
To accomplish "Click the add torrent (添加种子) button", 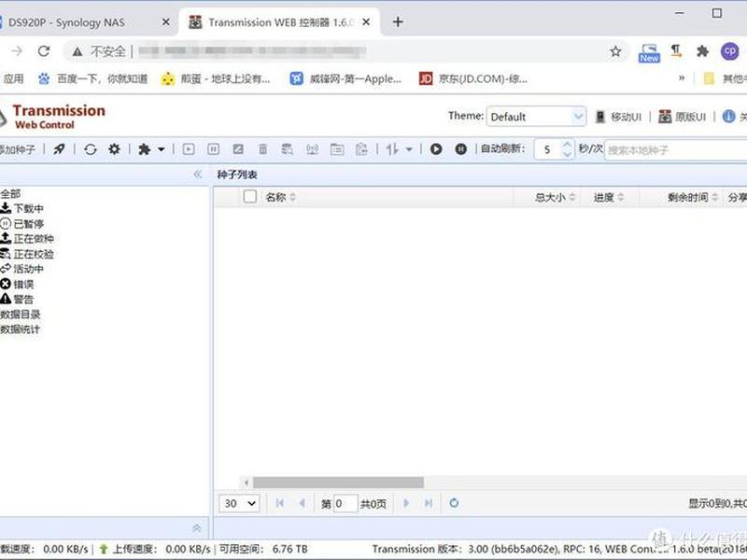I will pyautogui.click(x=18, y=149).
